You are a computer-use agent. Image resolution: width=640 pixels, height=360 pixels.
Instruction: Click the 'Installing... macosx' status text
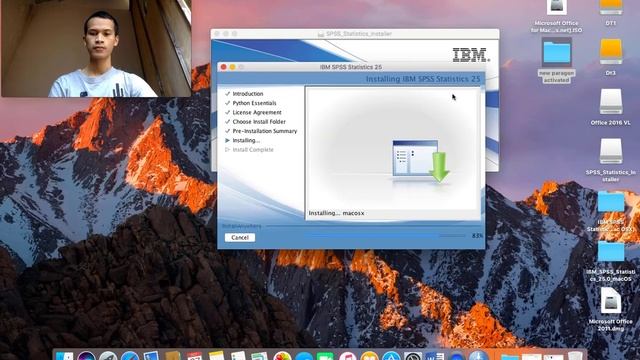coord(336,213)
